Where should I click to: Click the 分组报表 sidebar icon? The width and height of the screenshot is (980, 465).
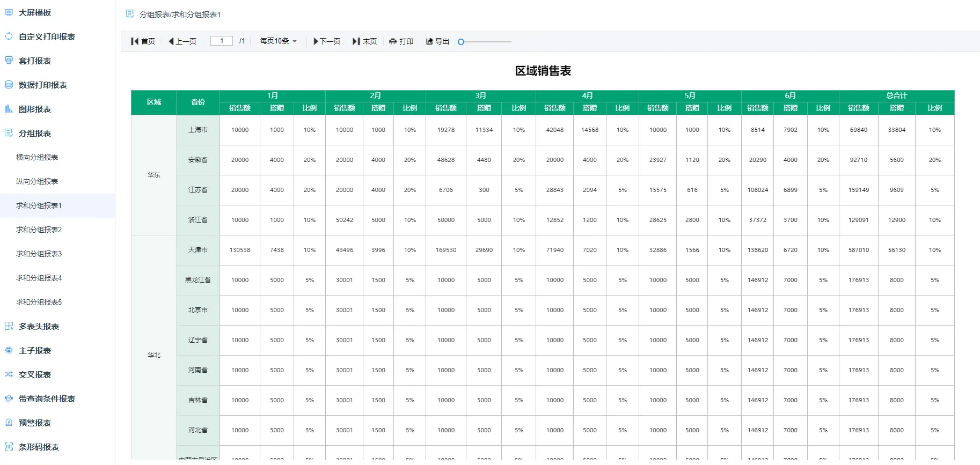click(x=9, y=133)
